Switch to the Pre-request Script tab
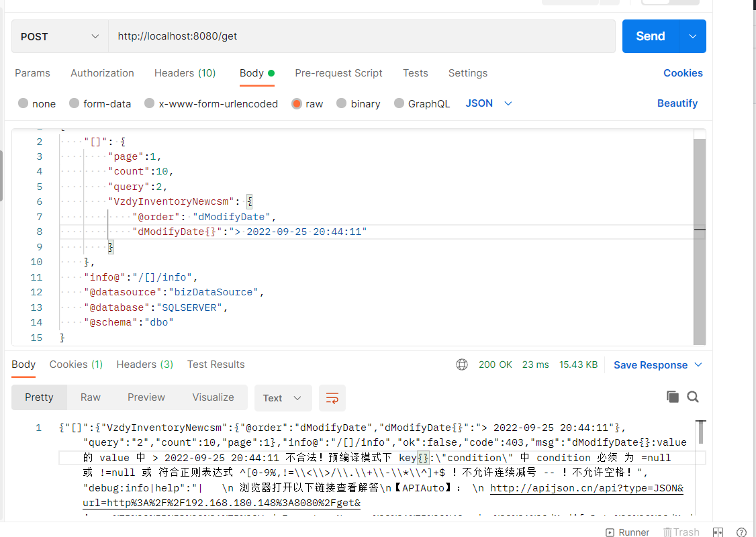Image resolution: width=756 pixels, height=537 pixels. 338,73
